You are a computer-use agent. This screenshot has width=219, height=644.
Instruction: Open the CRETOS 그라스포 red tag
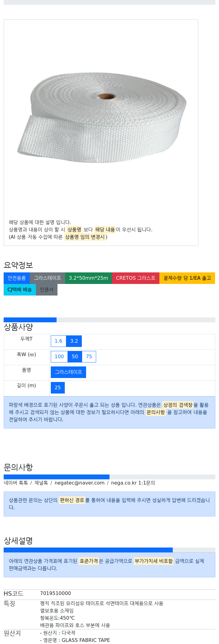(x=136, y=278)
